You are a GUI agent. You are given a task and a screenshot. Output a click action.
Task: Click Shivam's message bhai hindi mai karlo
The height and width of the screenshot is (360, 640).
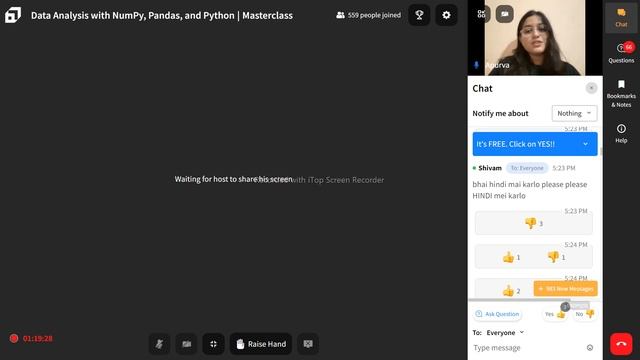pyautogui.click(x=530, y=190)
